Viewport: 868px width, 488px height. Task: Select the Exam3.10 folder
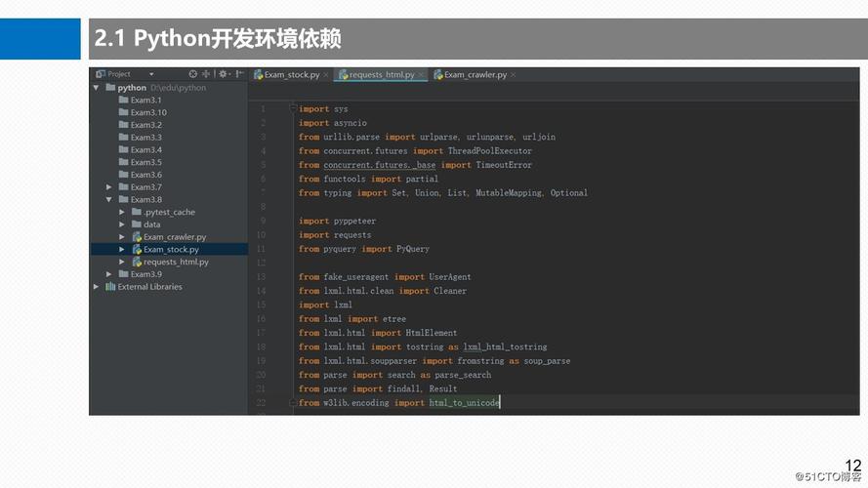point(148,112)
